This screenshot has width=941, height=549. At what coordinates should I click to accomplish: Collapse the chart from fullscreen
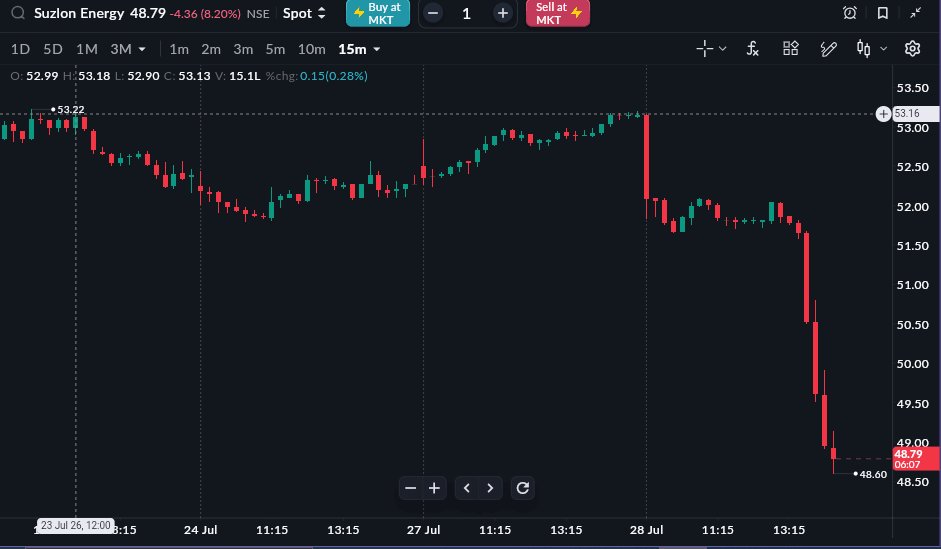click(915, 13)
